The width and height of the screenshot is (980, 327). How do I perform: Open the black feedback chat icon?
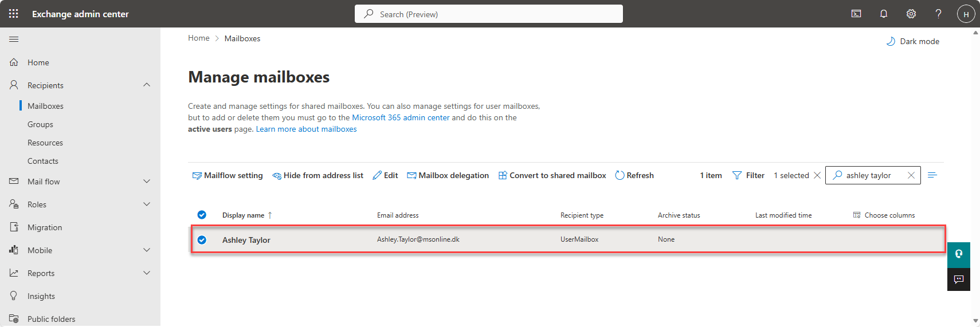point(958,279)
